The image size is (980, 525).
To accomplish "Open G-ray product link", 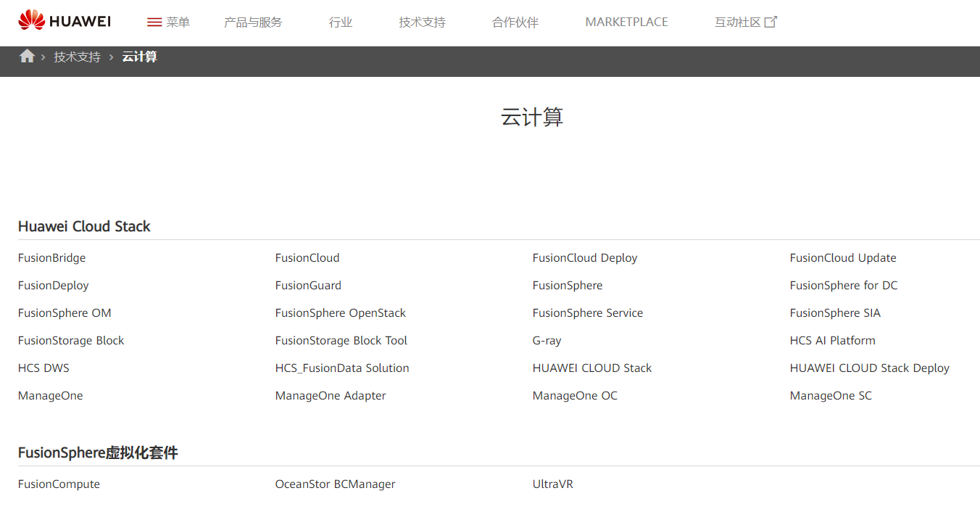I will [x=547, y=341].
